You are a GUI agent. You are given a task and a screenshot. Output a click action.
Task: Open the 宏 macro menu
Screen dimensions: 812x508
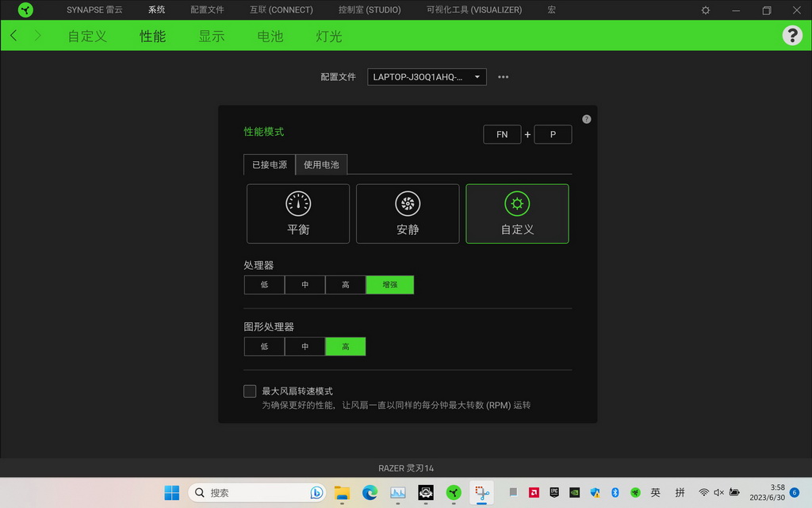click(x=552, y=10)
